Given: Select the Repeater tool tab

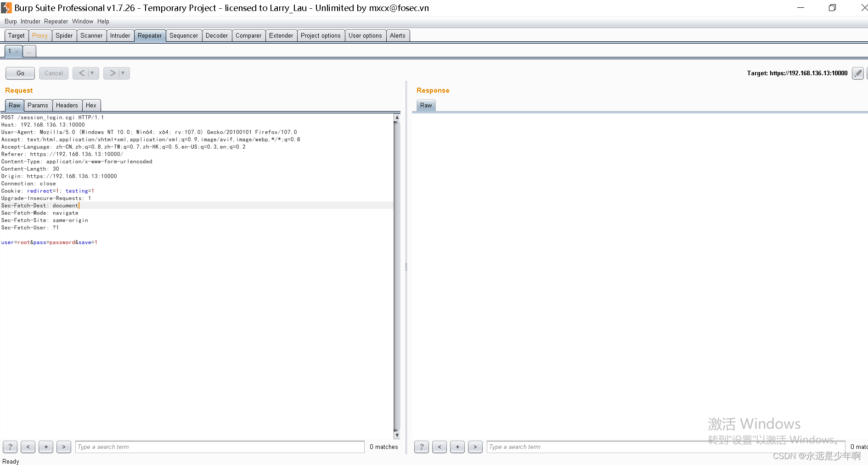Looking at the screenshot, I should (150, 35).
